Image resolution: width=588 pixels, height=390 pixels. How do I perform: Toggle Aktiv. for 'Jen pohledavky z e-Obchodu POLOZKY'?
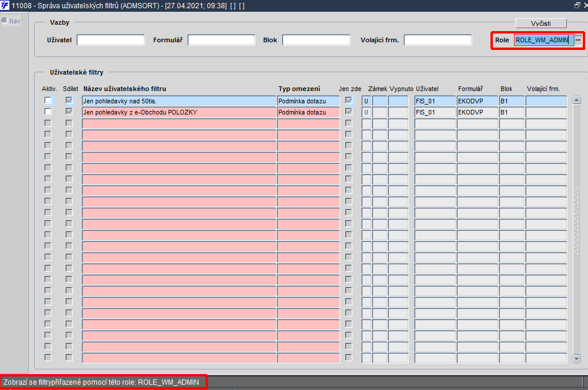48,112
